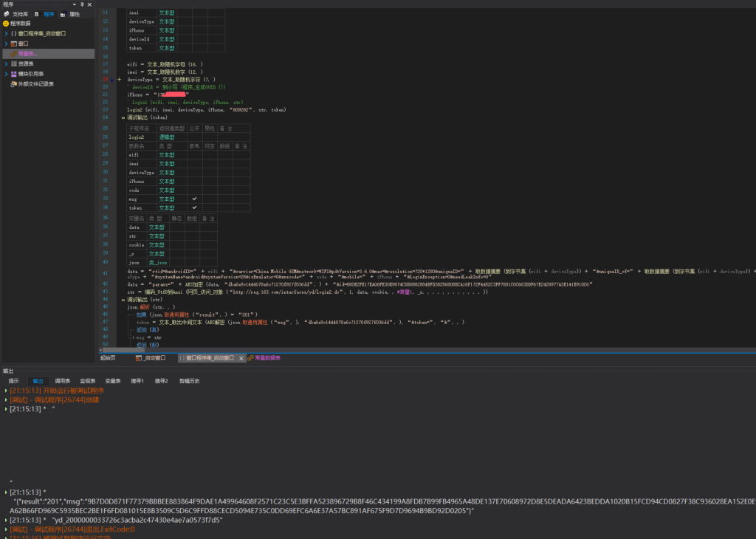Toggle the 数组 cell for cookie variable
Screen dimensions: 756x539
click(192, 245)
